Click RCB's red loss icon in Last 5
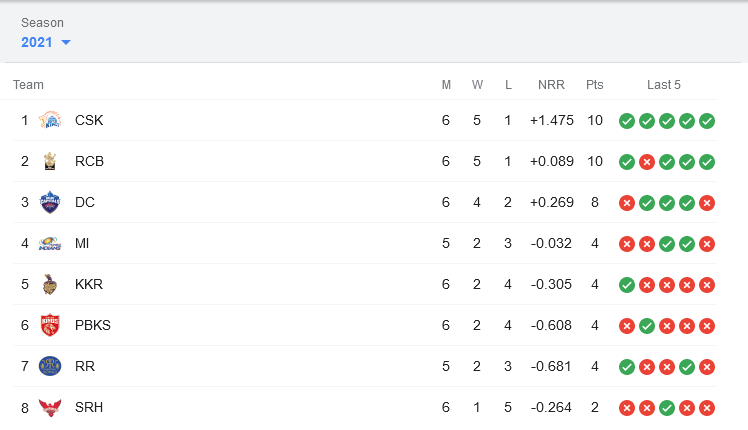Viewport: 748px width, 430px height. 647,162
